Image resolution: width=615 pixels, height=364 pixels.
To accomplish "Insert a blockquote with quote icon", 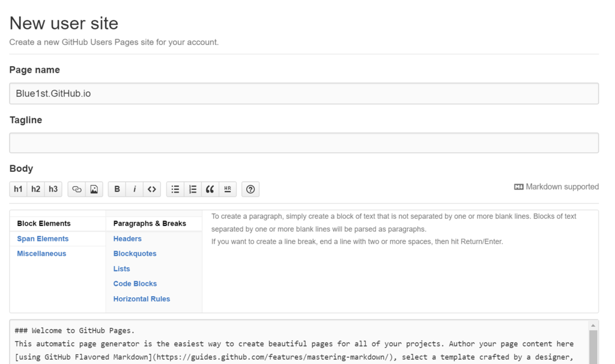I will 210,189.
